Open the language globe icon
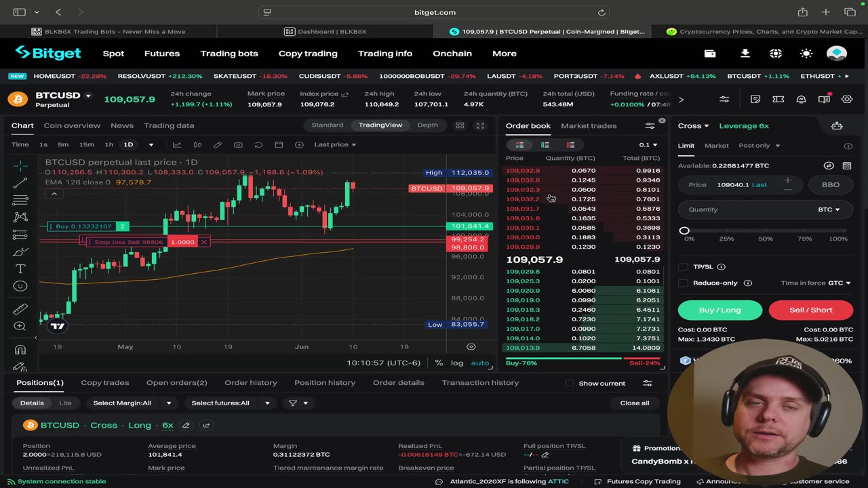The image size is (868, 488). pos(776,54)
